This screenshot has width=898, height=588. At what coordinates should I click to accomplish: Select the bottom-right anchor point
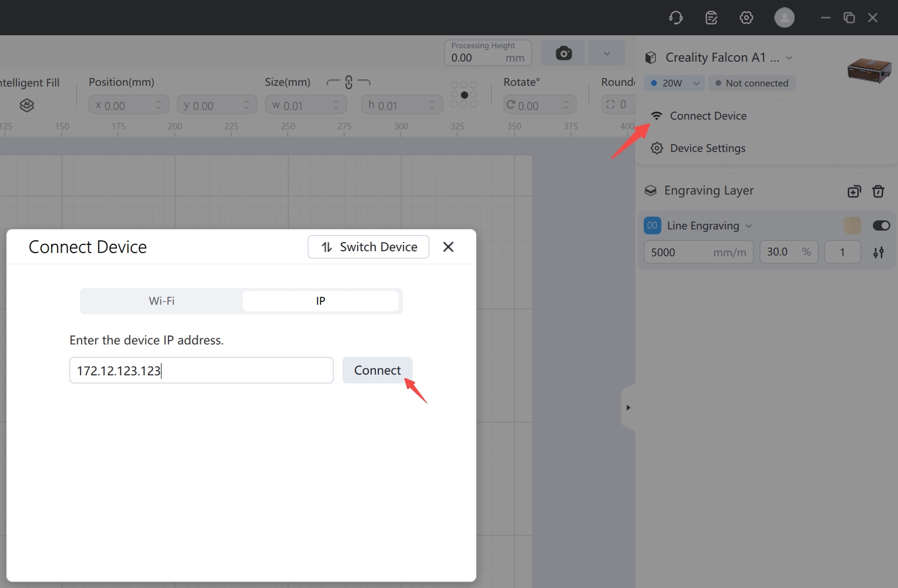click(473, 104)
